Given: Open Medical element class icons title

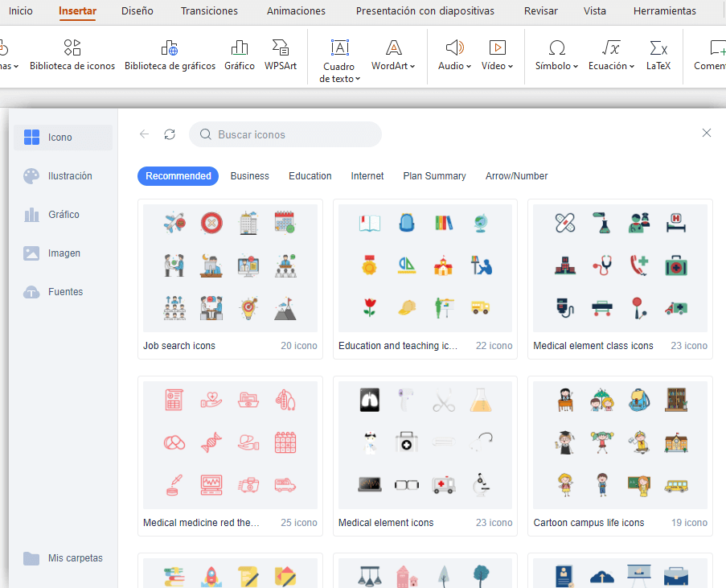Looking at the screenshot, I should pyautogui.click(x=593, y=346).
